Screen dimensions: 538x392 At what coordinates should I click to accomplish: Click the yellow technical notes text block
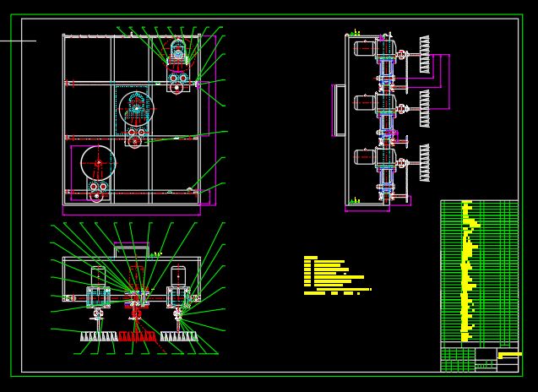337,275
